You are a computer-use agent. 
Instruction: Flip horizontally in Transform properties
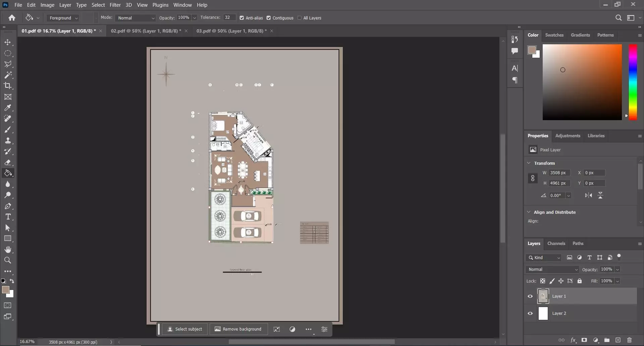588,195
